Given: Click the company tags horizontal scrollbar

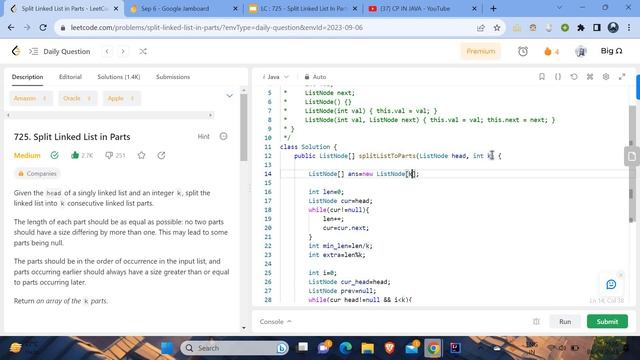Looking at the screenshot, I should 109,115.
